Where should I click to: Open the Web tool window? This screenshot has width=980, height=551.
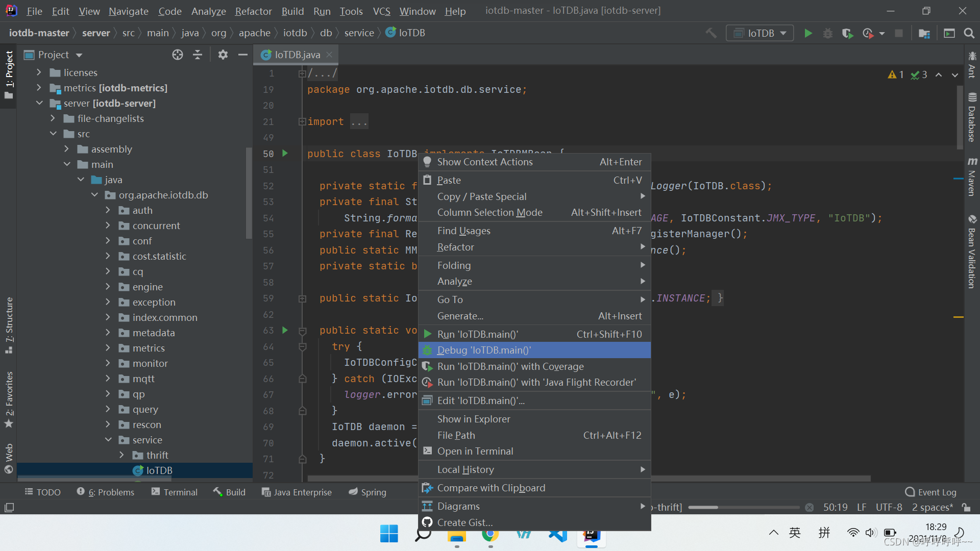(x=9, y=458)
